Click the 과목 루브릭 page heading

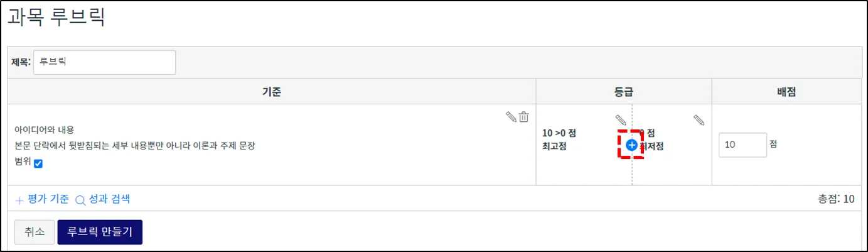point(56,18)
